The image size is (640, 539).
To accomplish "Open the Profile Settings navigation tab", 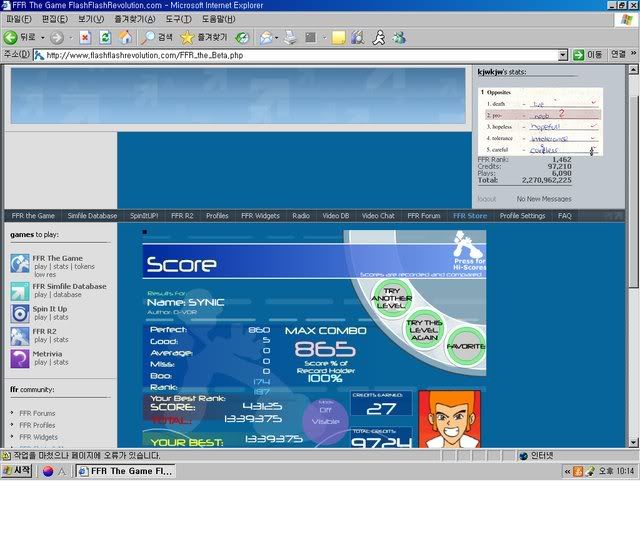I will [x=522, y=215].
